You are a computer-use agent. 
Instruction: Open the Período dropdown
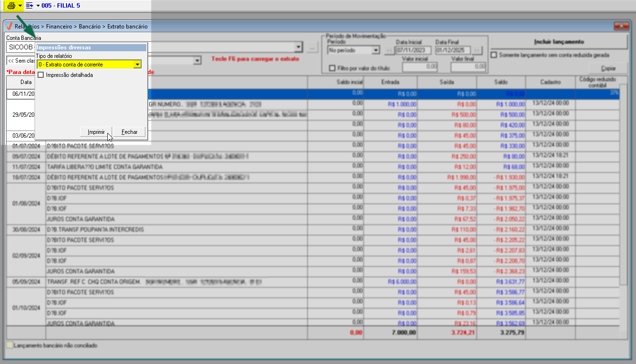click(x=375, y=50)
